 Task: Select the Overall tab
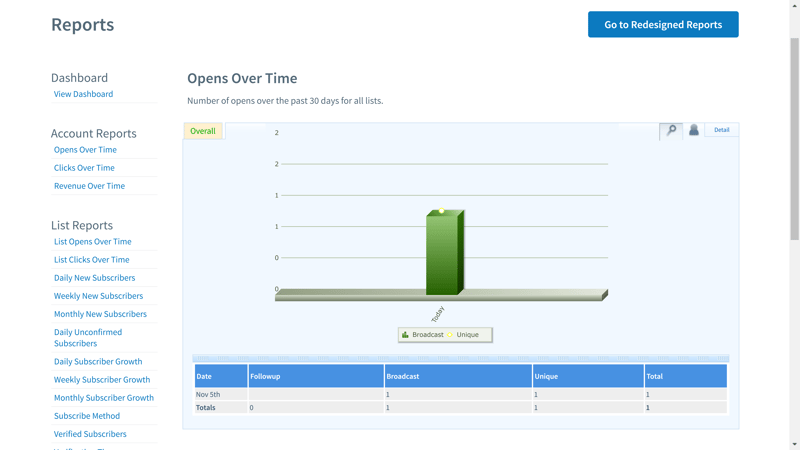[x=203, y=131]
